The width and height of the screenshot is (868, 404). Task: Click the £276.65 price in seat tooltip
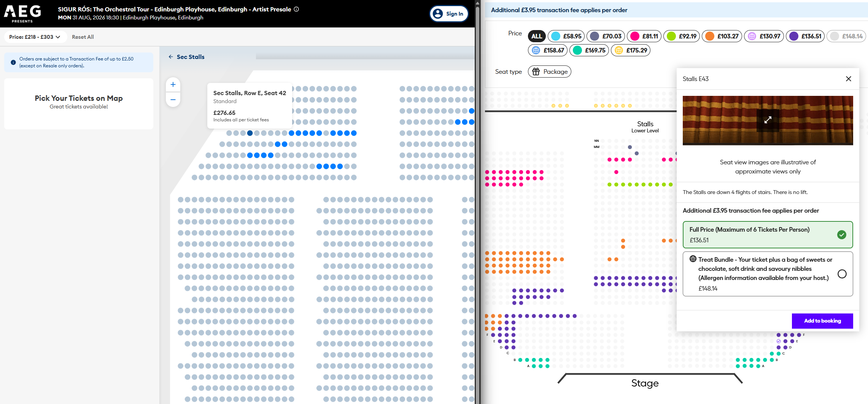tap(224, 113)
